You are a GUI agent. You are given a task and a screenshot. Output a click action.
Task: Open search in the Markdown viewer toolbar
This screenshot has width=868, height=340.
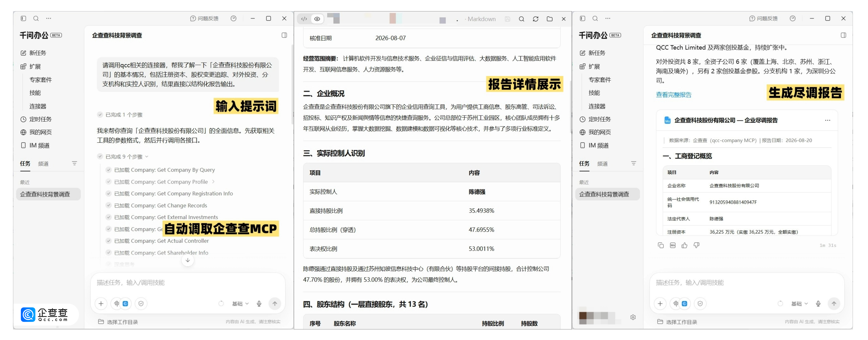click(521, 19)
